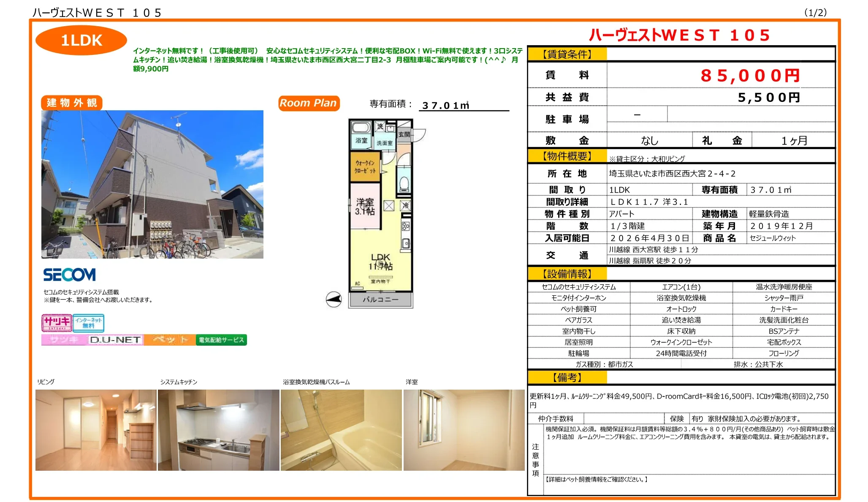Click the pink サツキ logo badge

coord(57,323)
